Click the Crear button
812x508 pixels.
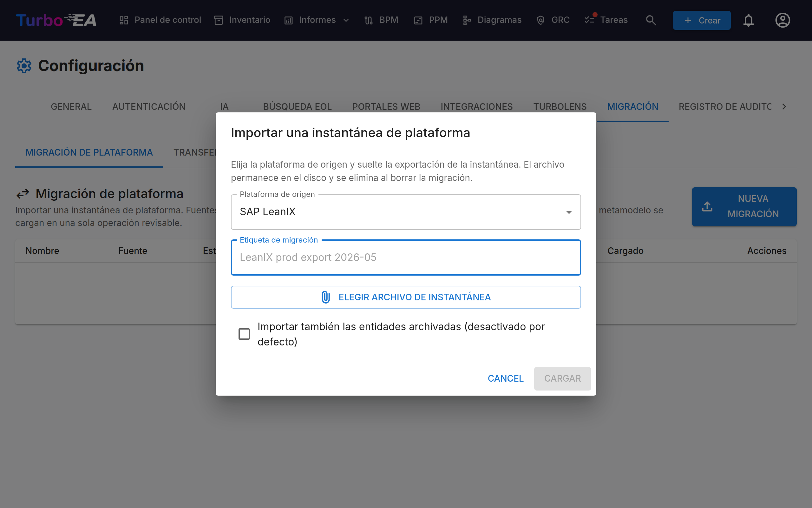(702, 21)
